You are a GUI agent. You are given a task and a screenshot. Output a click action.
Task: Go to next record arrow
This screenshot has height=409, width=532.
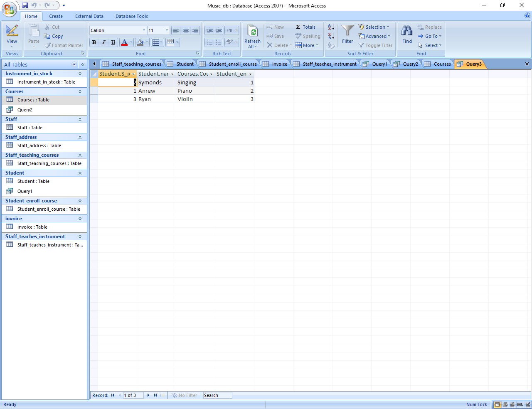click(x=148, y=395)
